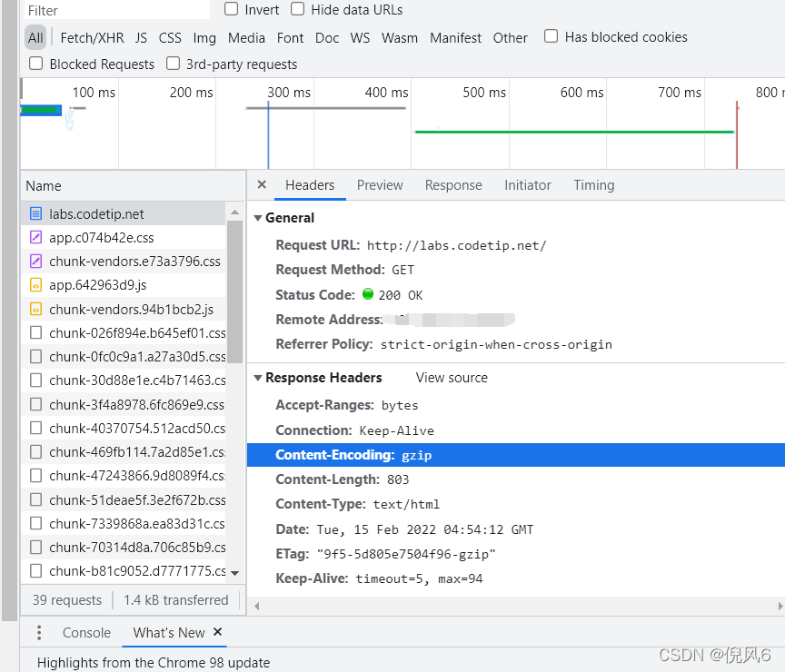Click the headers pane scroll-left arrow
The image size is (785, 672).
tap(257, 606)
